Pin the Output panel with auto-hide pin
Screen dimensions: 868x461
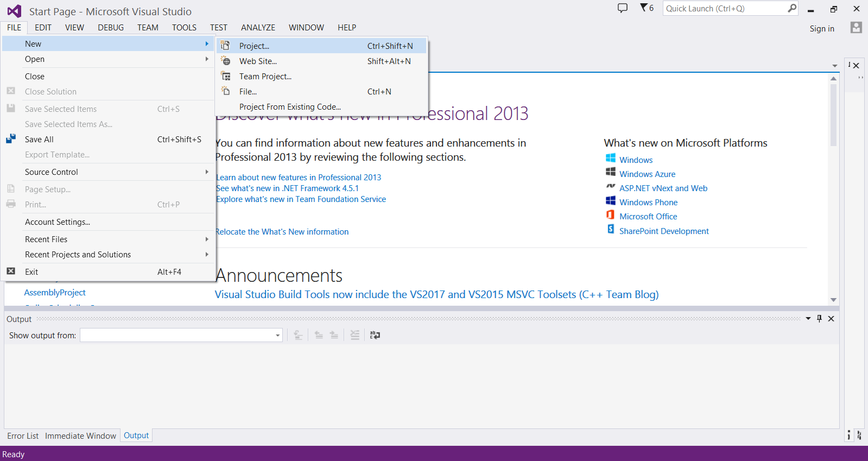pyautogui.click(x=820, y=319)
